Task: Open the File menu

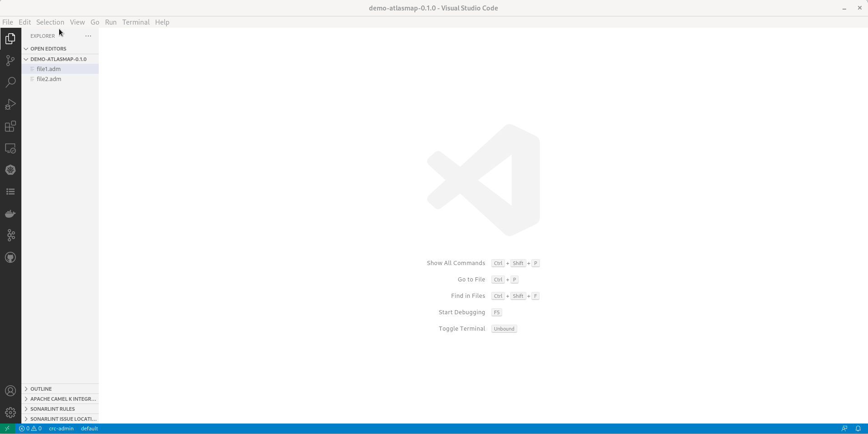Action: 7,22
